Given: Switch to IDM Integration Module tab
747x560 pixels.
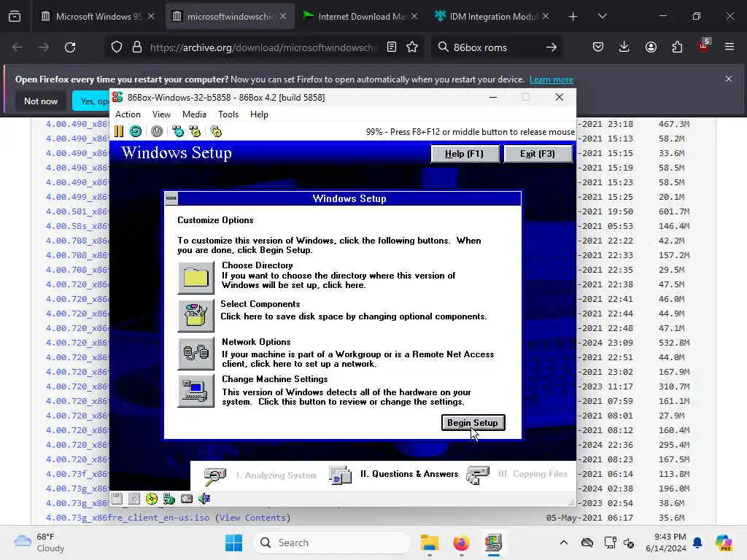Looking at the screenshot, I should tap(492, 16).
